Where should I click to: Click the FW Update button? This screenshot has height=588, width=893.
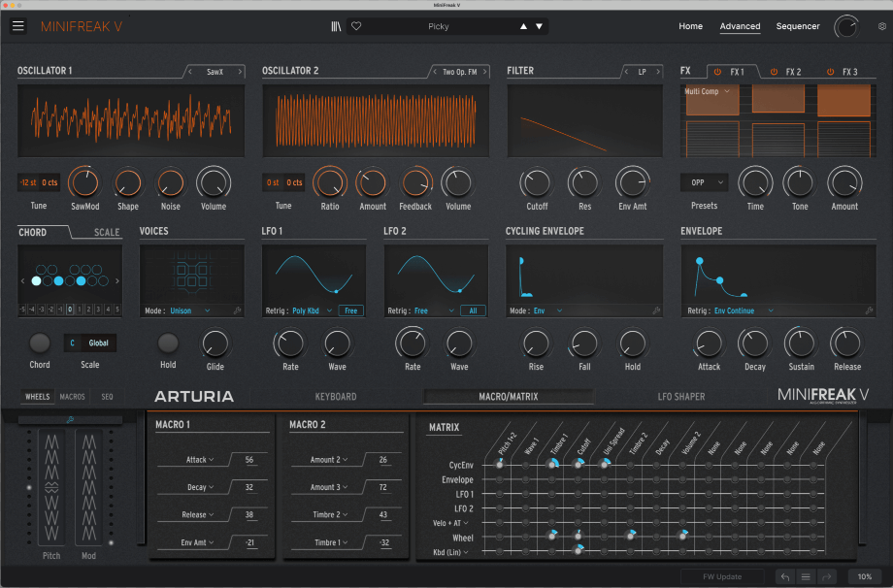coord(721,576)
